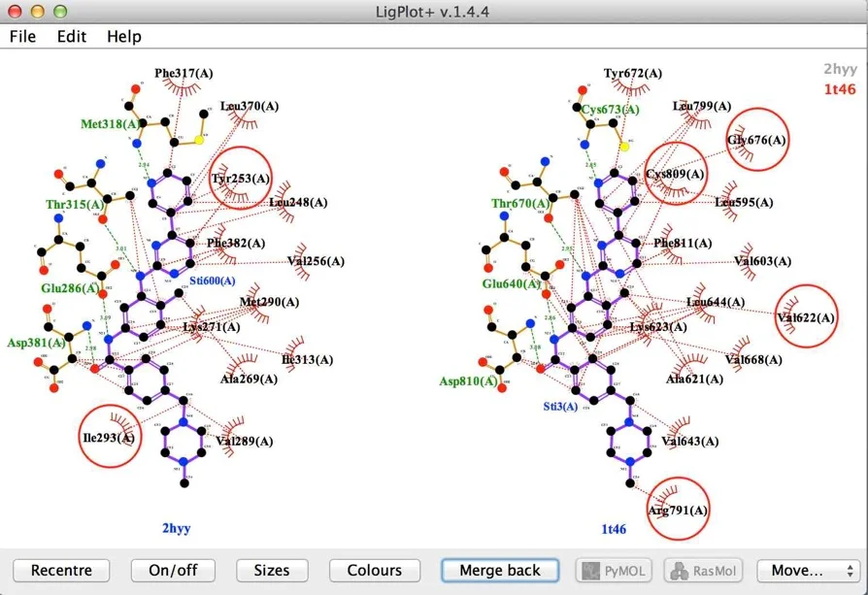Select residue Met318(A)
This screenshot has height=595, width=868.
(110, 124)
